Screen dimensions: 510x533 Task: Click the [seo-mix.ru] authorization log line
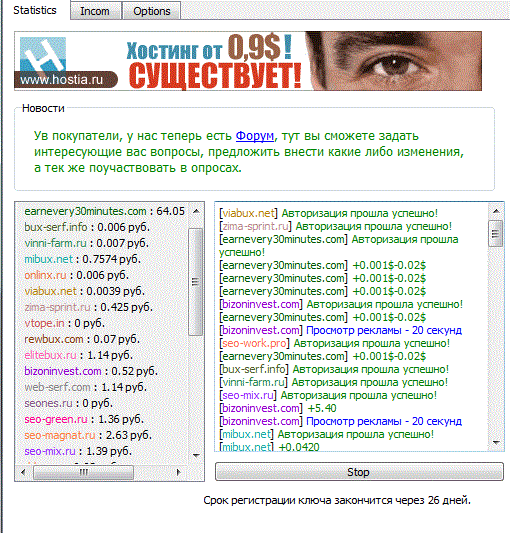coord(328,395)
